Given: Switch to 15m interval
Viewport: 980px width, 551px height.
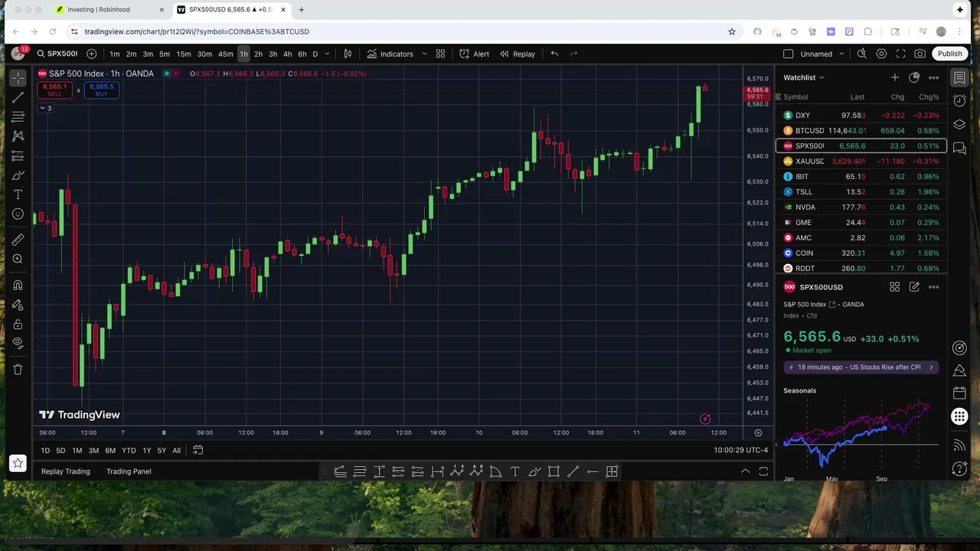Looking at the screenshot, I should (184, 54).
